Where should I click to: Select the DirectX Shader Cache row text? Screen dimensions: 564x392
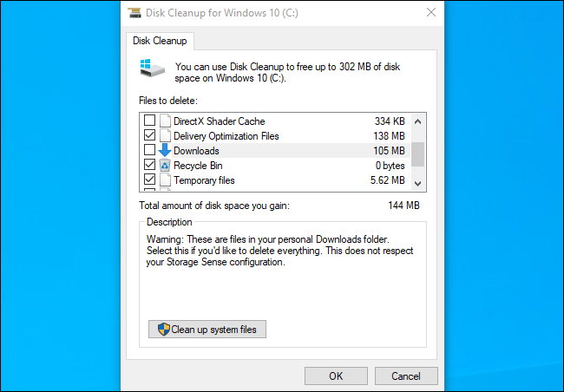[x=219, y=121]
